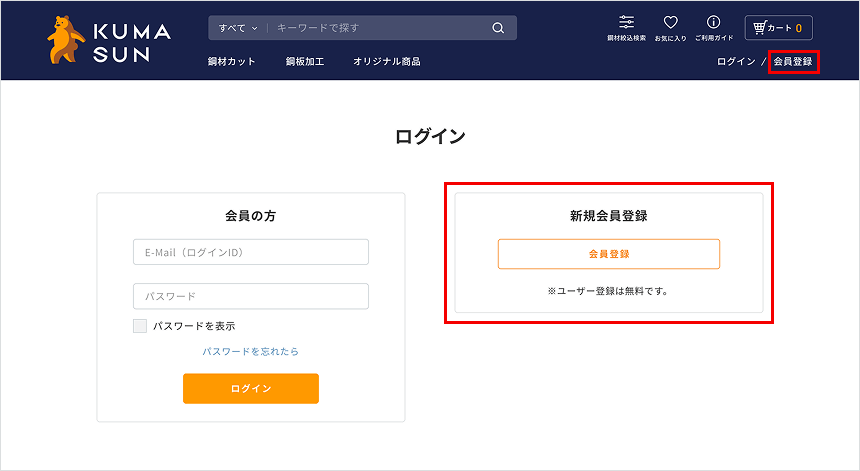Screen dimensions: 860x471
Task: Open the オリジナル商品 menu
Action: [x=386, y=62]
